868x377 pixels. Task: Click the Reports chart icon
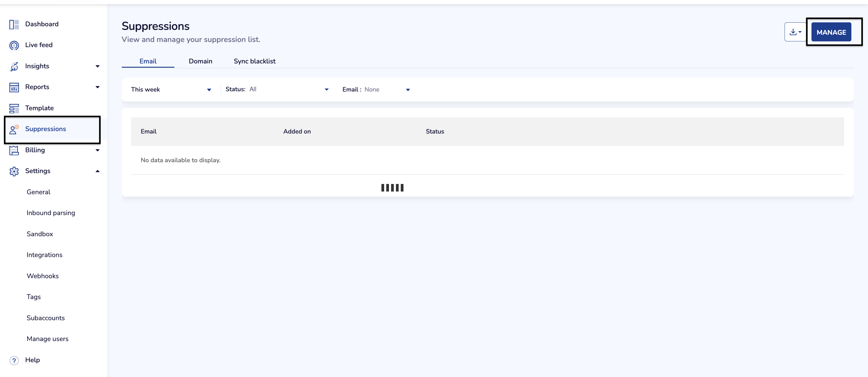click(14, 87)
